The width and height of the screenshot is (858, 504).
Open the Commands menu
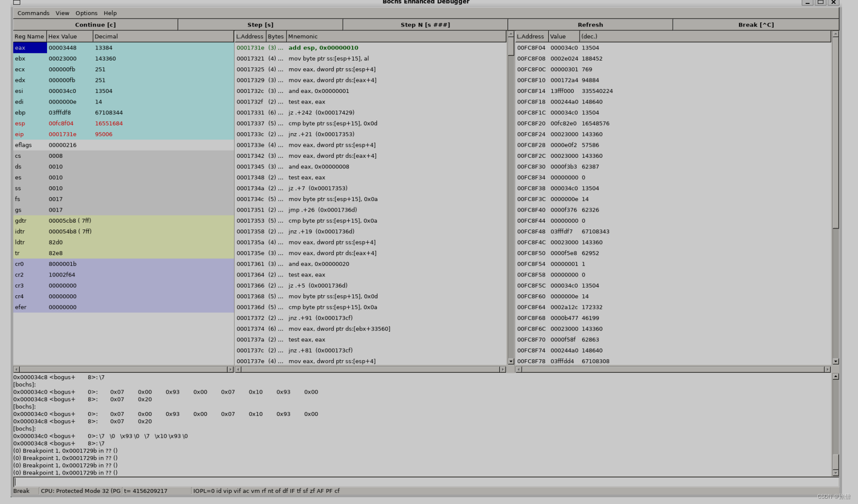(x=33, y=13)
